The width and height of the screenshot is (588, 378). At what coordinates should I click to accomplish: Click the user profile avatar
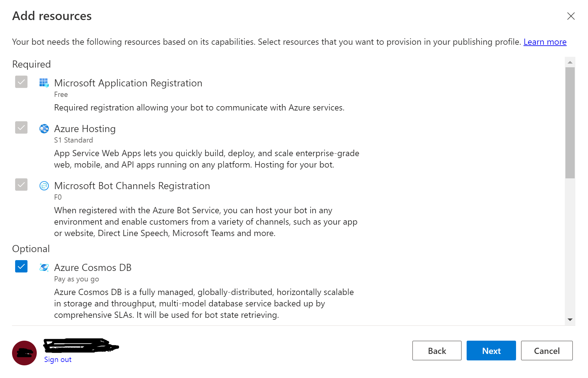pos(24,353)
